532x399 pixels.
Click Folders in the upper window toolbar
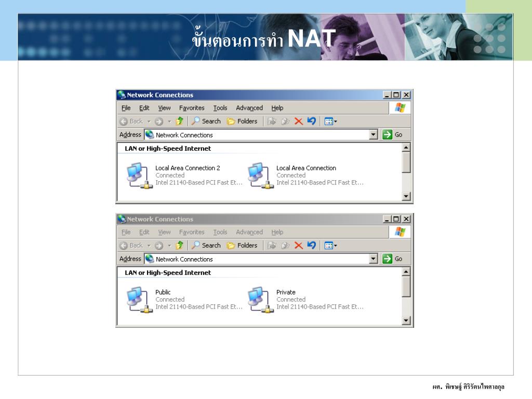(242, 121)
